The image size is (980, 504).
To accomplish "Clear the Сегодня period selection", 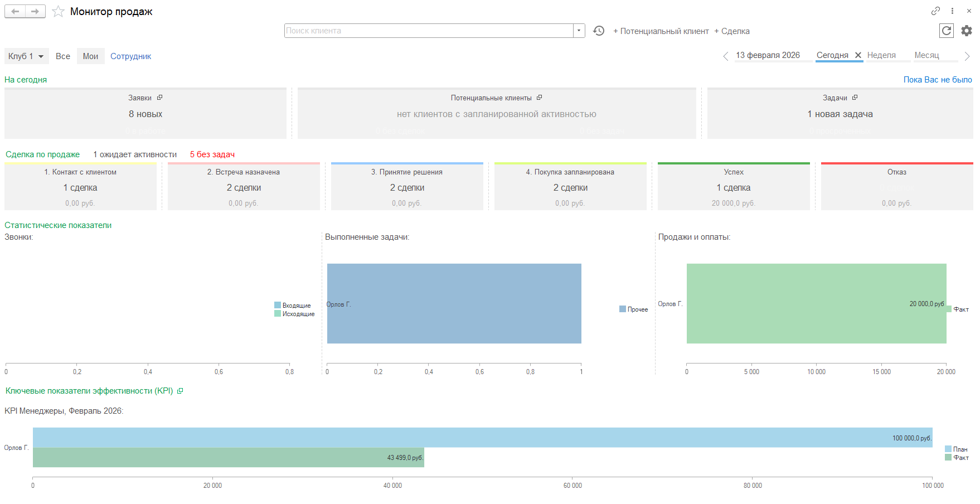I will 858,55.
